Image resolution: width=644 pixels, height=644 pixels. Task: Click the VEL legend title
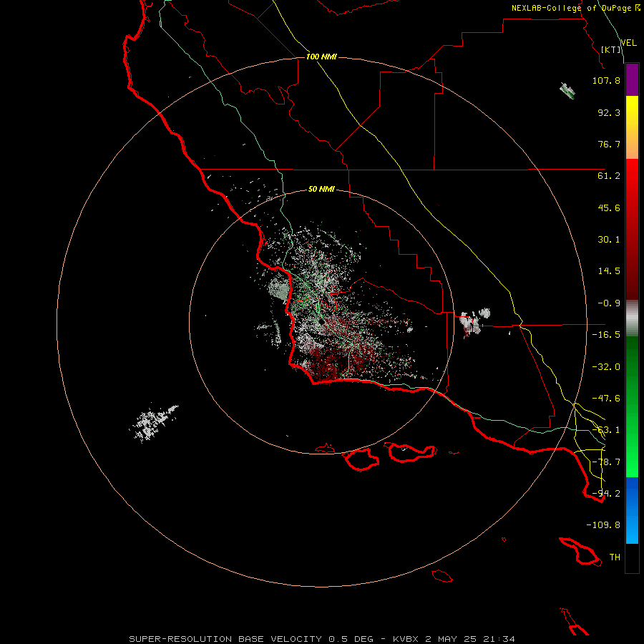pos(628,43)
